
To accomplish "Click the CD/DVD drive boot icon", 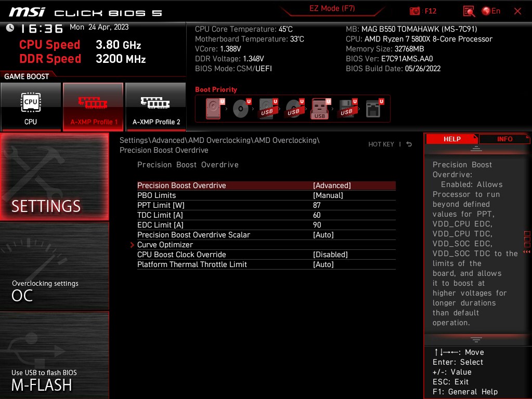I will pos(239,108).
